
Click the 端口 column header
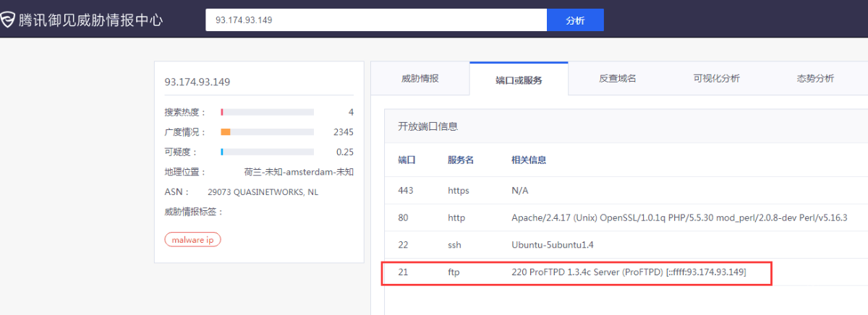click(x=407, y=160)
